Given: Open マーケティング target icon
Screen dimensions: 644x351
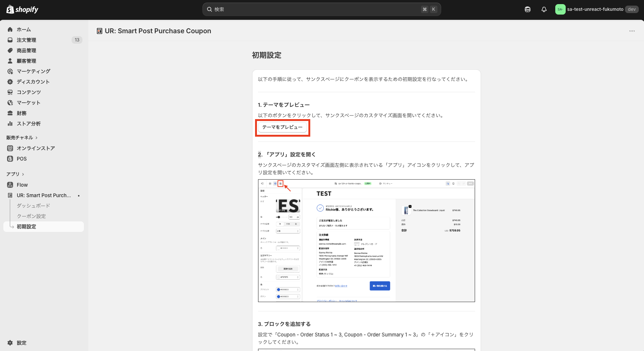Looking at the screenshot, I should click(x=10, y=71).
